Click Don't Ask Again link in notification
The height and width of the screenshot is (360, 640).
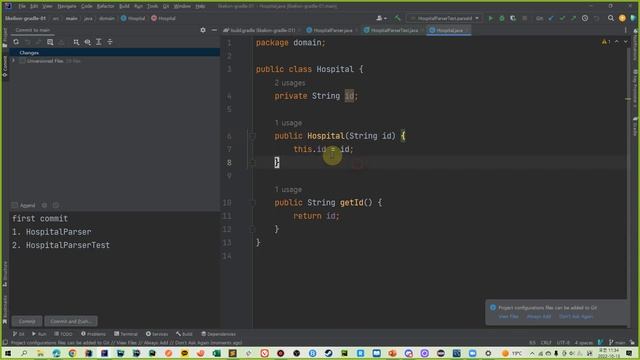pyautogui.click(x=576, y=317)
